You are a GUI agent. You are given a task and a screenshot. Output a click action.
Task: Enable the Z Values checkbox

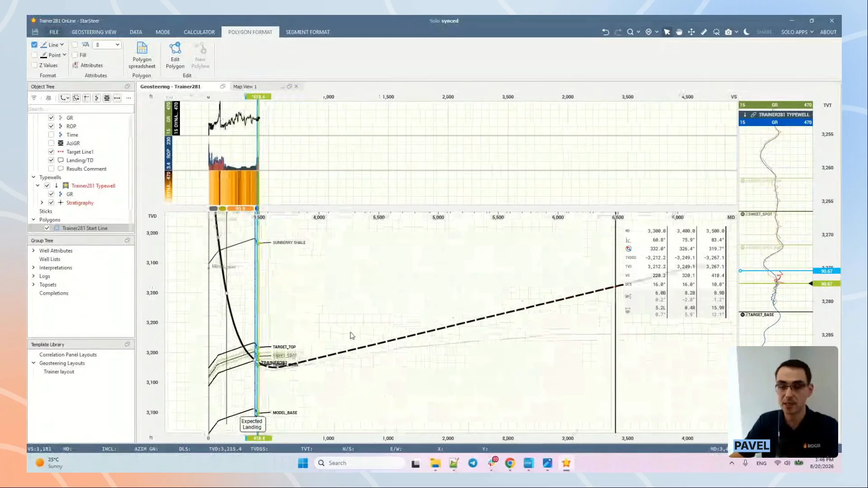tap(34, 65)
